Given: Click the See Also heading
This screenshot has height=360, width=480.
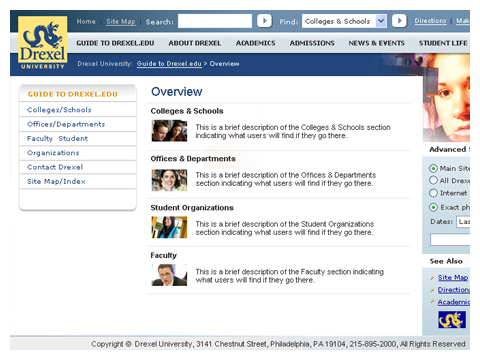Looking at the screenshot, I should (446, 261).
